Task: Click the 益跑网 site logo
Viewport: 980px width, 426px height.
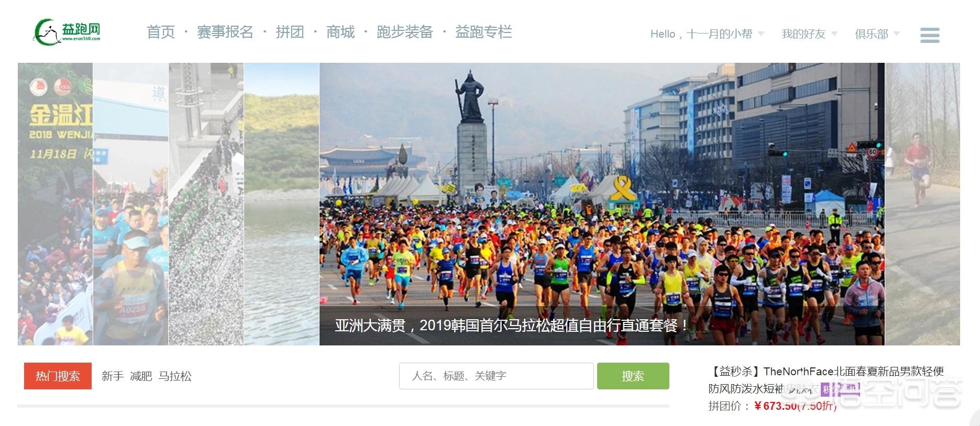Action: (67, 32)
